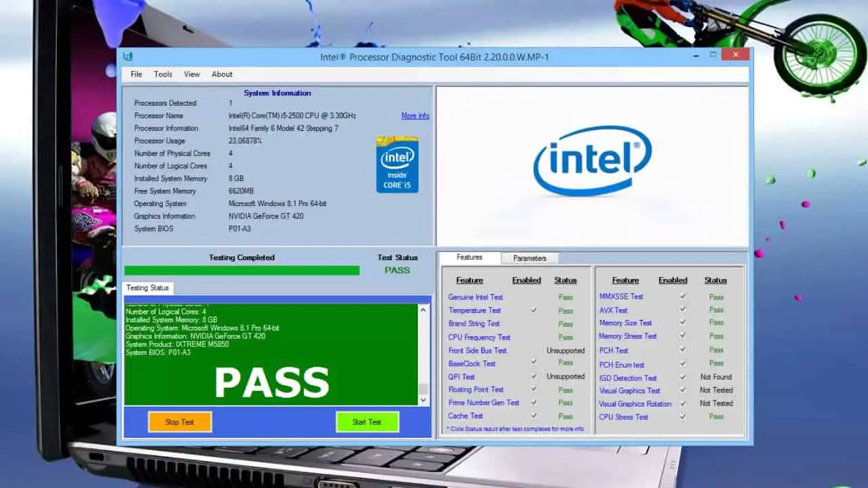868x488 pixels.
Task: Toggle the IGD Detection Test checkbox
Action: [x=683, y=377]
